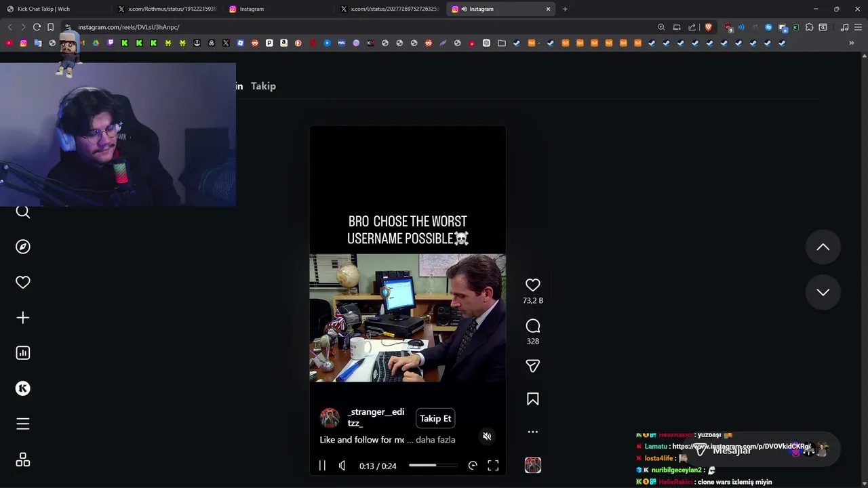This screenshot has width=868, height=488.
Task: Open the Amazon bookmark
Action: (283, 43)
